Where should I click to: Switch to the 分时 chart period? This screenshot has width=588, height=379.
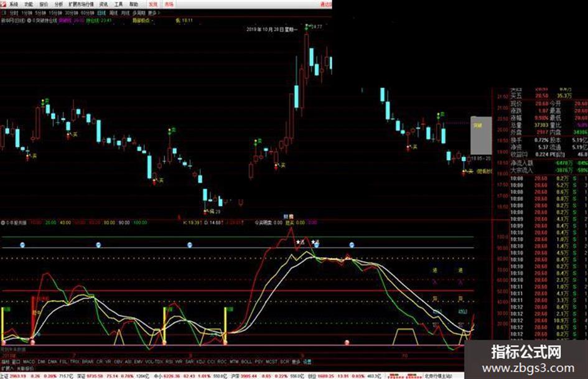point(14,13)
